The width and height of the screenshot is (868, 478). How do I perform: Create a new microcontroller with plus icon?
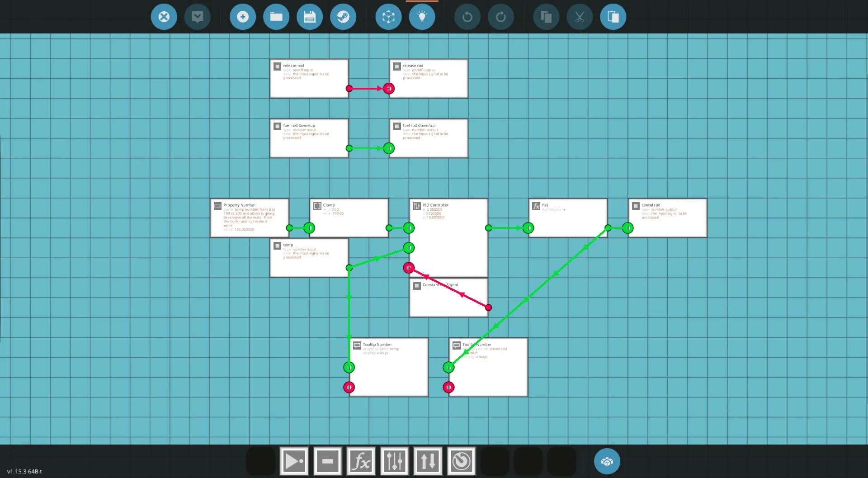coord(242,17)
